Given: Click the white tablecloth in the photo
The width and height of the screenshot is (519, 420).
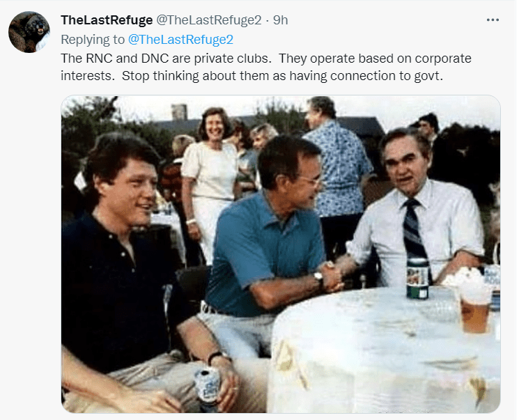Looking at the screenshot, I should coord(362,355).
